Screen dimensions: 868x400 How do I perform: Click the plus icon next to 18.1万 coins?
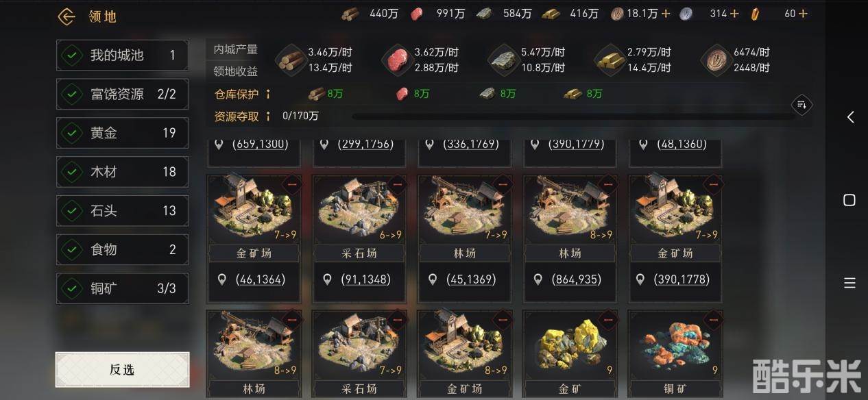click(x=665, y=14)
